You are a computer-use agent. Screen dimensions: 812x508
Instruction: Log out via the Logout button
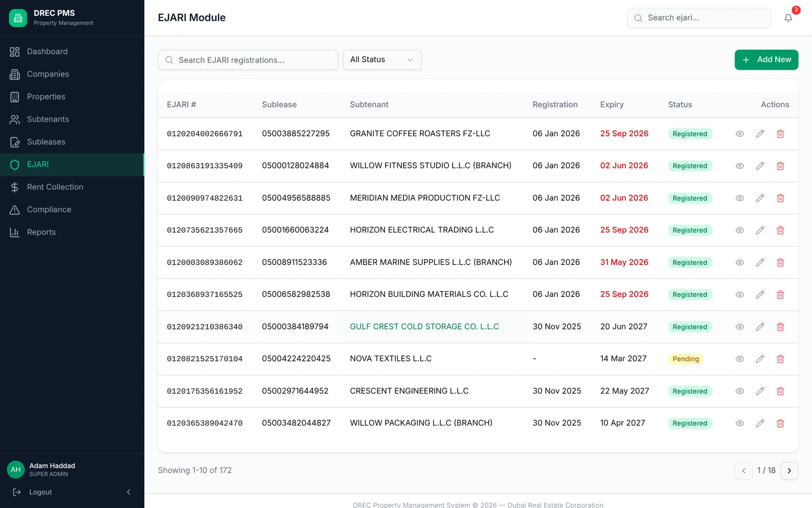33,492
